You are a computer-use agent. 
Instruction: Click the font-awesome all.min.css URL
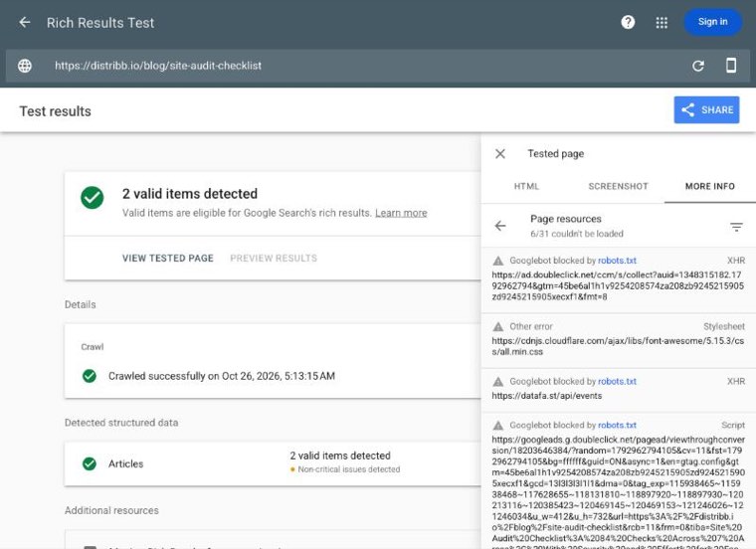click(618, 346)
